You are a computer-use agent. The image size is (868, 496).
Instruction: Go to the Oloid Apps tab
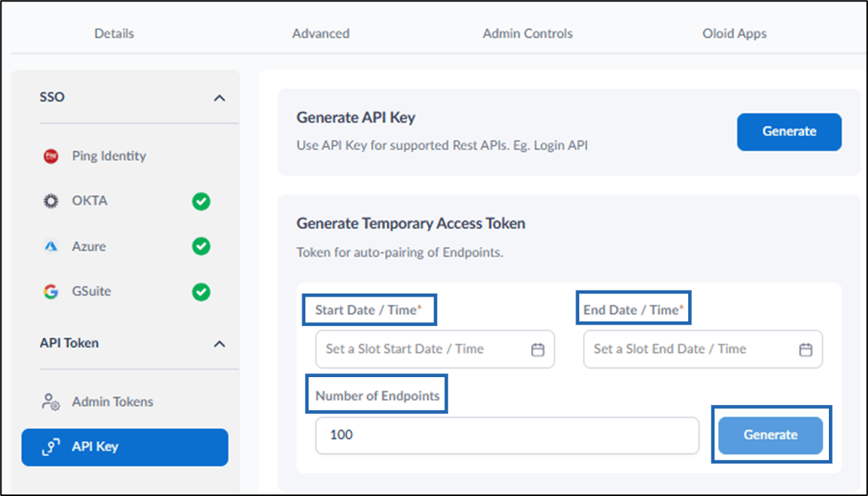tap(734, 33)
